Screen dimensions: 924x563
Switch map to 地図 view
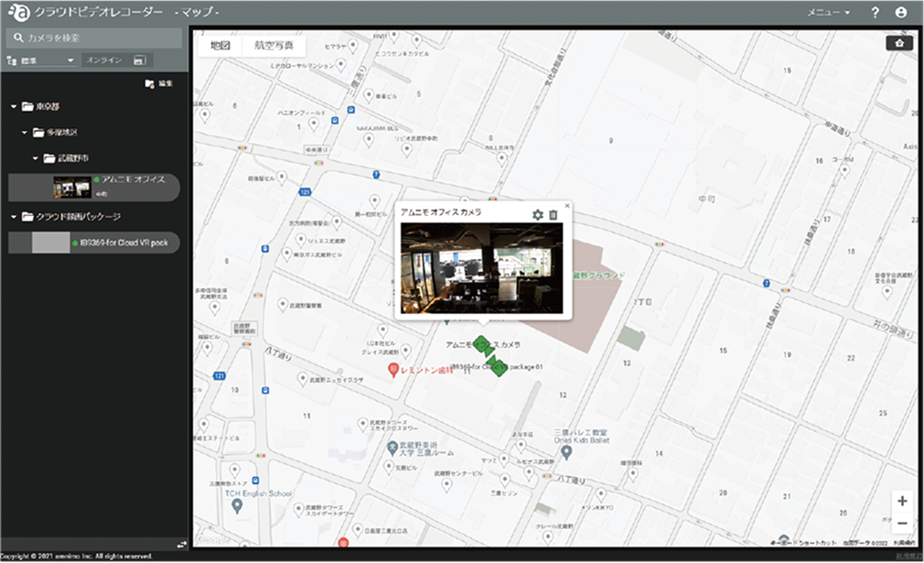pos(220,46)
